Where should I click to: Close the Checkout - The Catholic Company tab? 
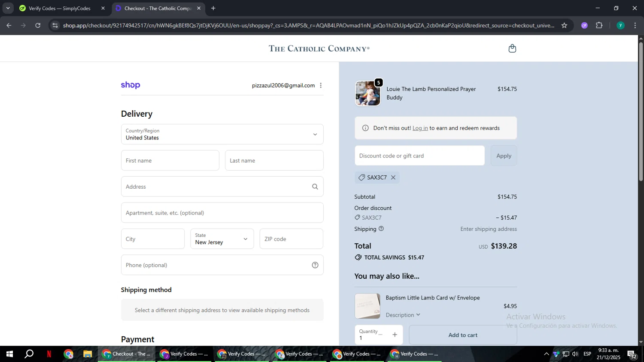pyautogui.click(x=199, y=8)
